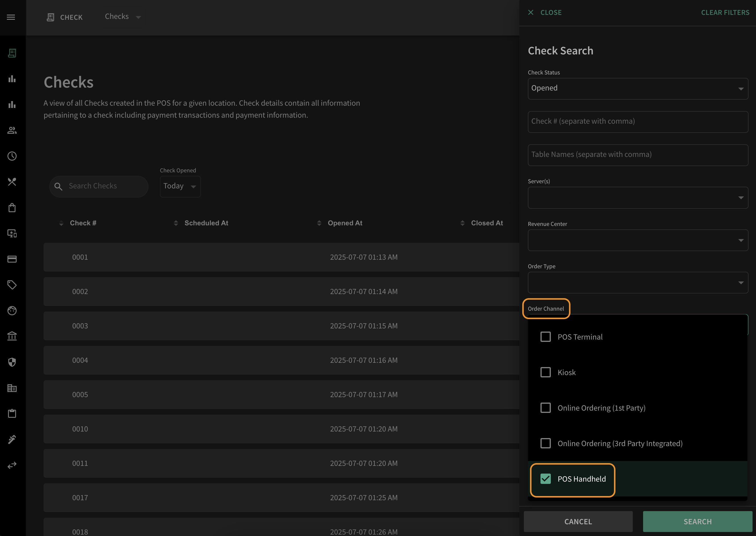This screenshot has width=756, height=536.
Task: Click CLEAR FILTERS link
Action: click(725, 13)
